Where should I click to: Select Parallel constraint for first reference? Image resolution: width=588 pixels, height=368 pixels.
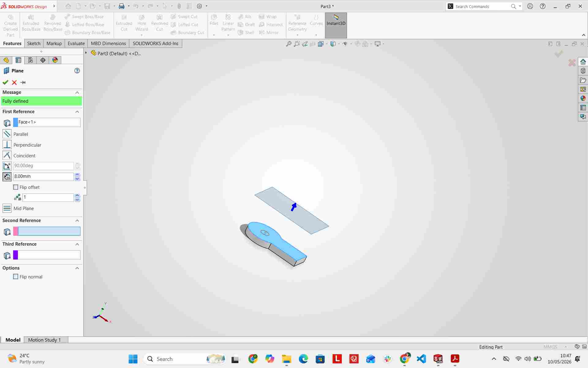point(7,134)
